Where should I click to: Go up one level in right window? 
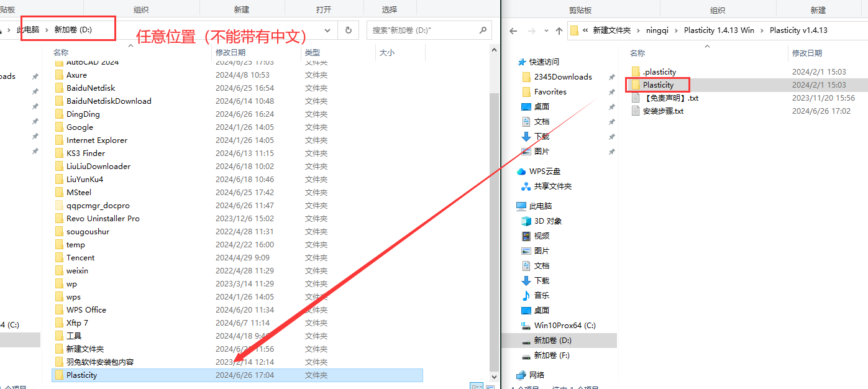click(x=559, y=30)
